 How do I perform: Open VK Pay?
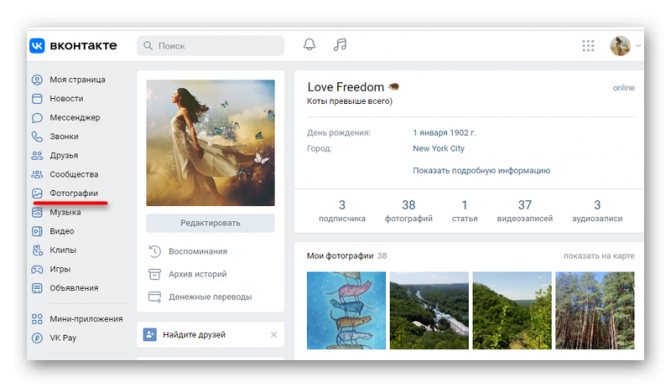(63, 338)
